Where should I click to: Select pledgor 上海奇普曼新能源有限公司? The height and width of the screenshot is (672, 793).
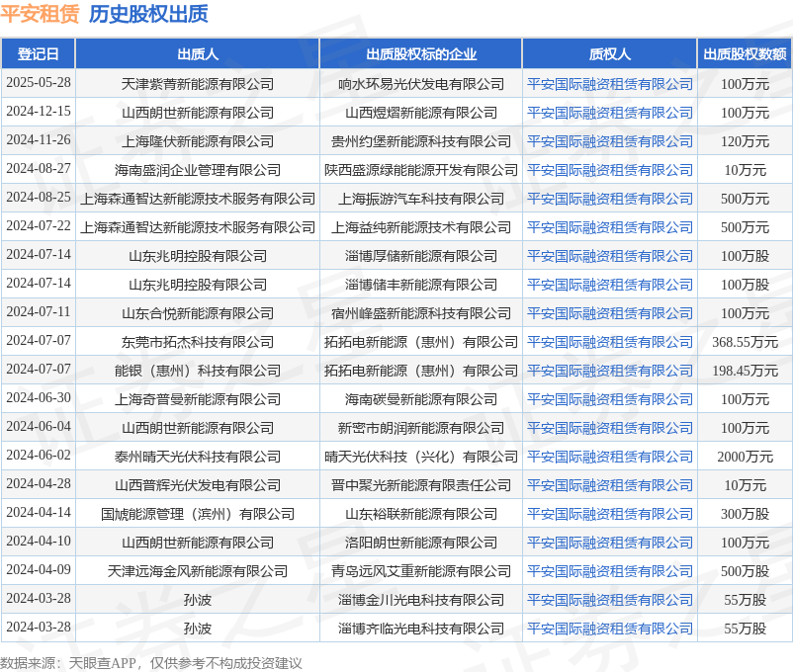(198, 399)
